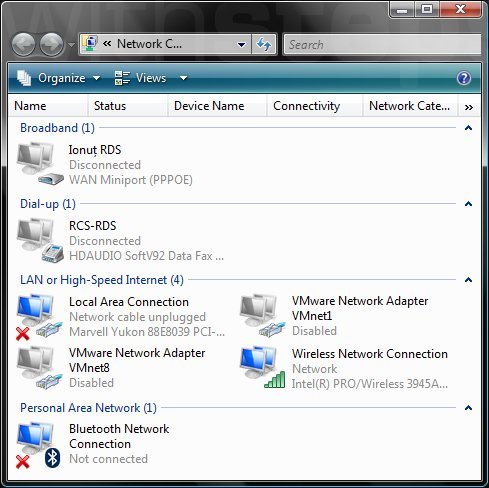The height and width of the screenshot is (488, 489).
Task: Click the Marvell Yukon 88E8039 device text
Action: pos(147,332)
